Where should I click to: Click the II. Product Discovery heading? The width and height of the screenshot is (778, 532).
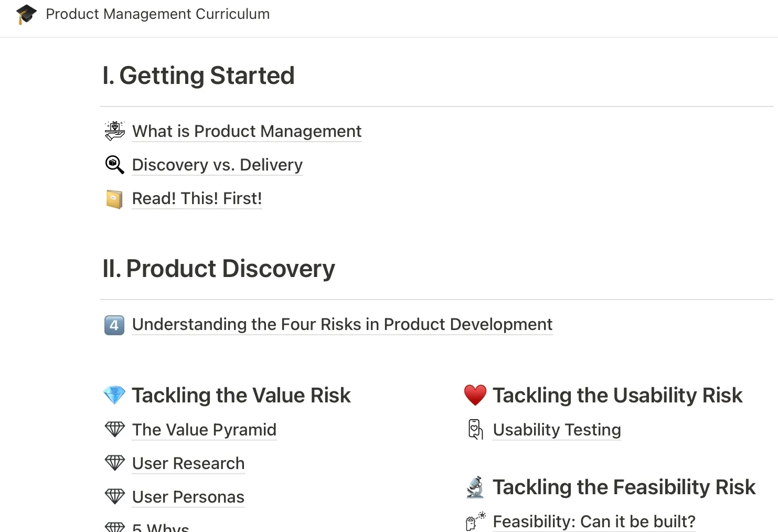click(x=218, y=269)
